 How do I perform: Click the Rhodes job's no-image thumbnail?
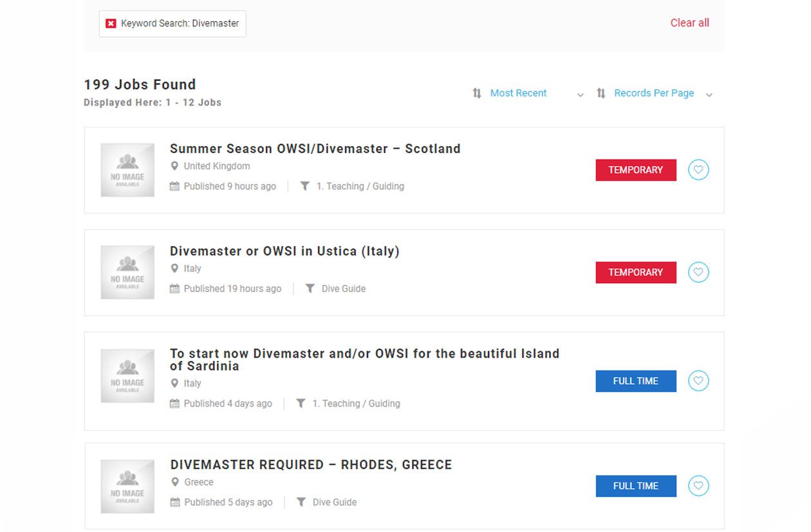127,486
